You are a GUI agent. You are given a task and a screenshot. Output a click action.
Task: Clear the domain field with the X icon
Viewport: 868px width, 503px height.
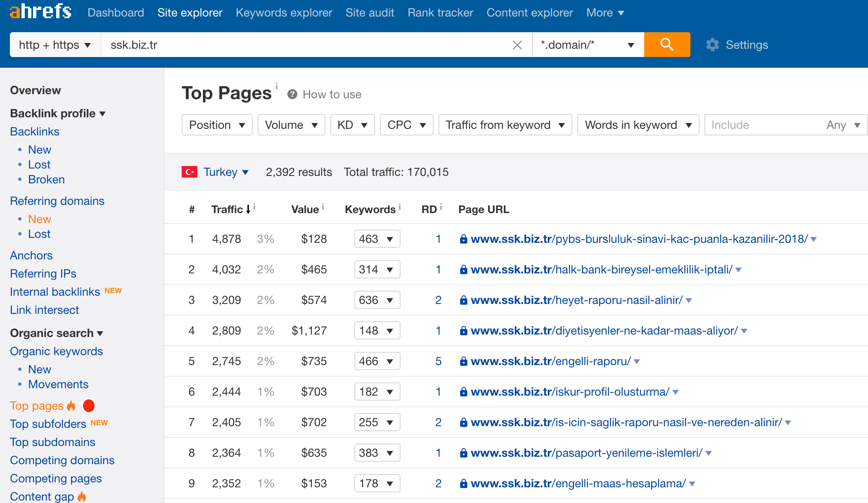517,45
